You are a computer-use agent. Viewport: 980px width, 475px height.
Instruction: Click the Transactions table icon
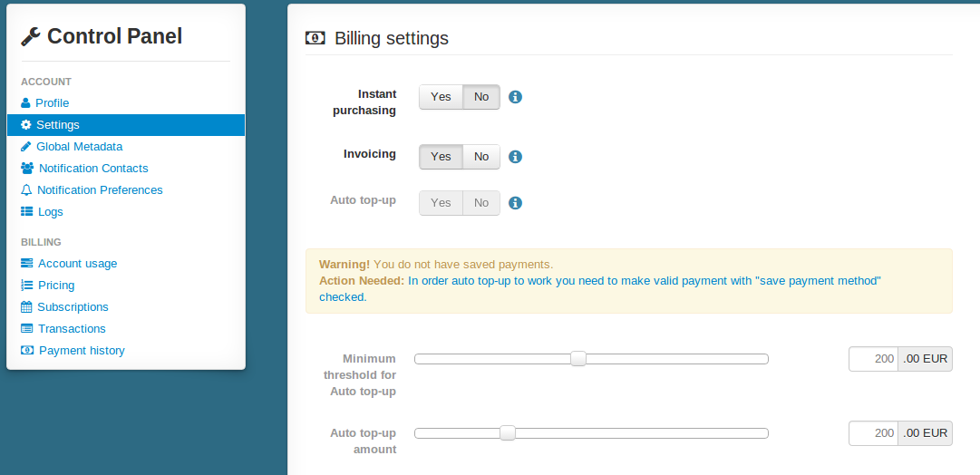pos(27,329)
